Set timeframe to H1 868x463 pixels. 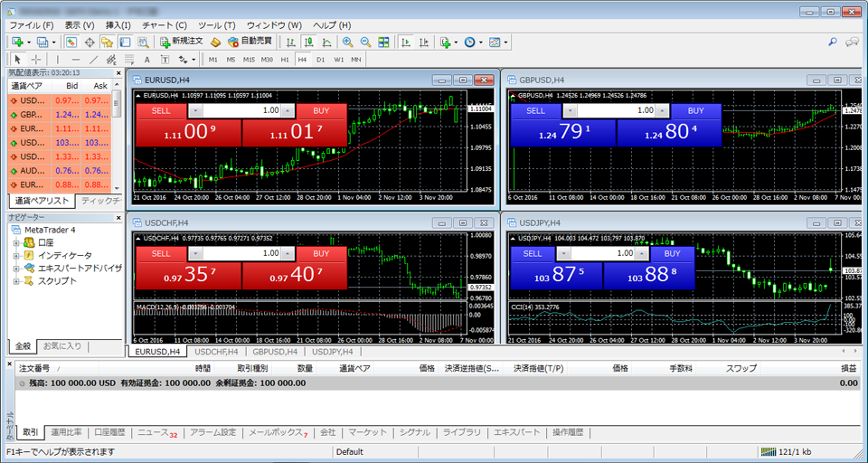(285, 60)
